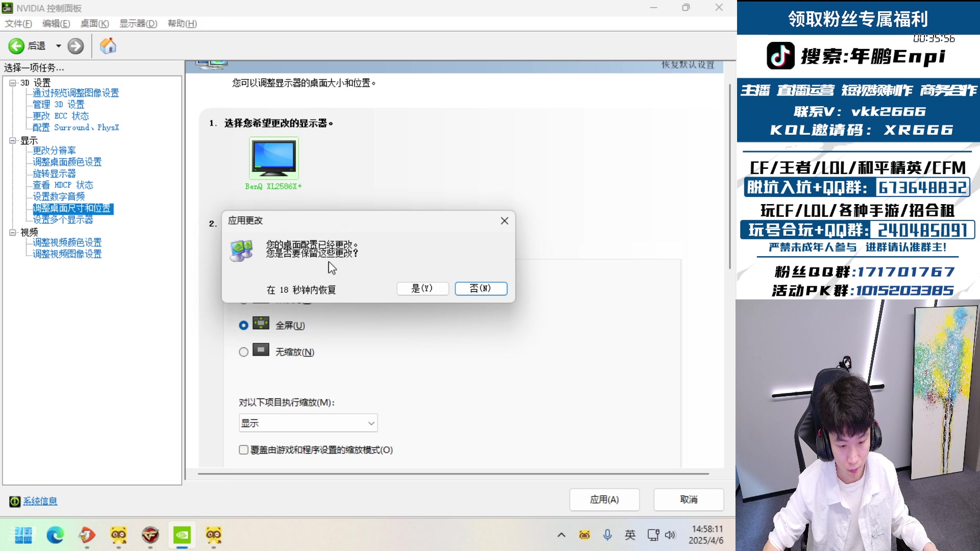Open the red bird app on taskbar
This screenshot has width=980, height=551.
pyautogui.click(x=87, y=535)
